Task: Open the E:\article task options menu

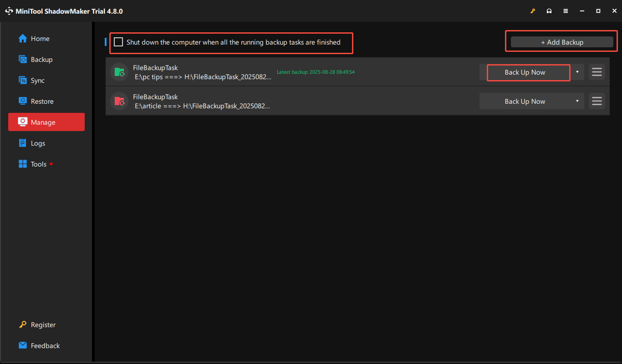Action: point(597,101)
